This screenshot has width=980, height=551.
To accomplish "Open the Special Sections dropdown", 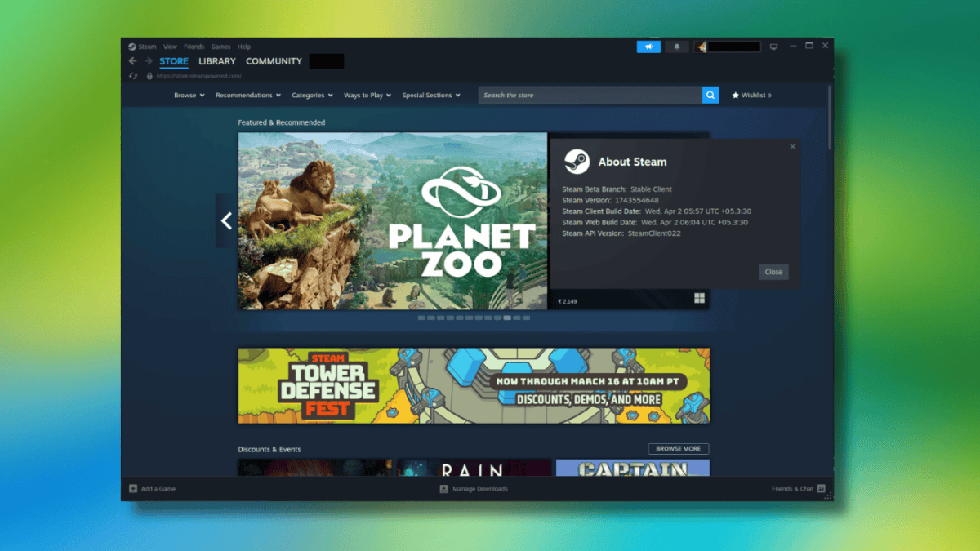I will point(430,96).
